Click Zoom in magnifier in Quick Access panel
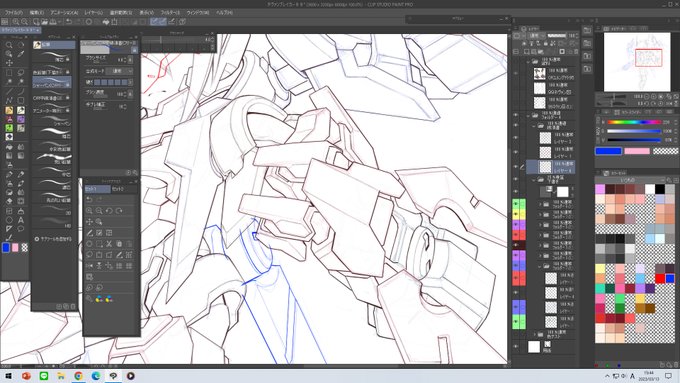This screenshot has height=383, width=680. [x=89, y=211]
